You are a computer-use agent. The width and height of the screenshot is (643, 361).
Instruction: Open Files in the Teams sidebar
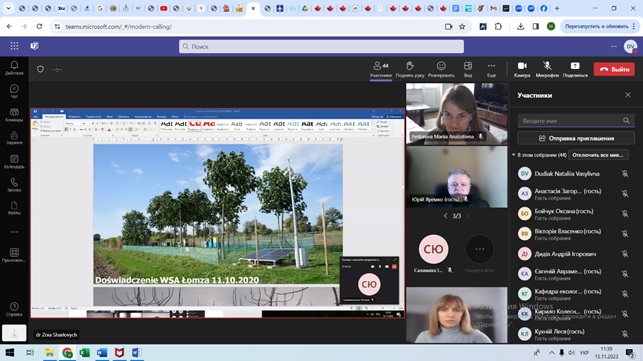coord(14,208)
